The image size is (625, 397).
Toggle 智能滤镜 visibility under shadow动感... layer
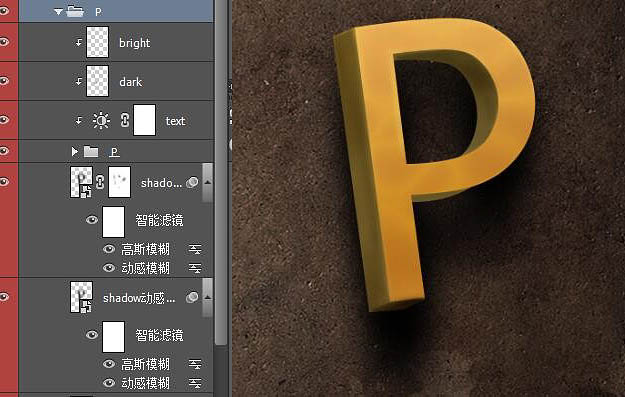(x=92, y=334)
